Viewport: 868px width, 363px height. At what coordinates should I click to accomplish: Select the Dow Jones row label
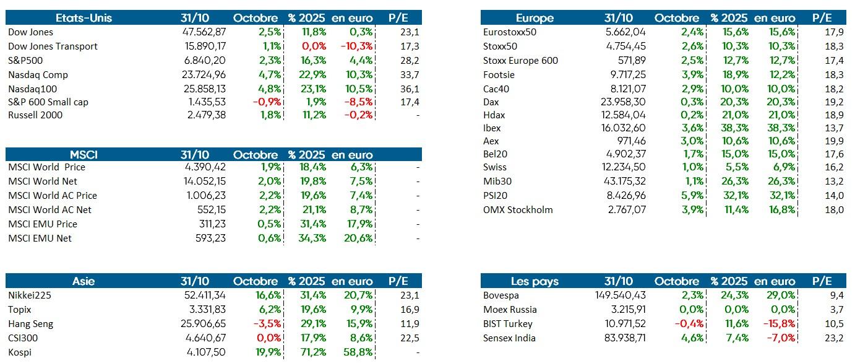(x=30, y=32)
